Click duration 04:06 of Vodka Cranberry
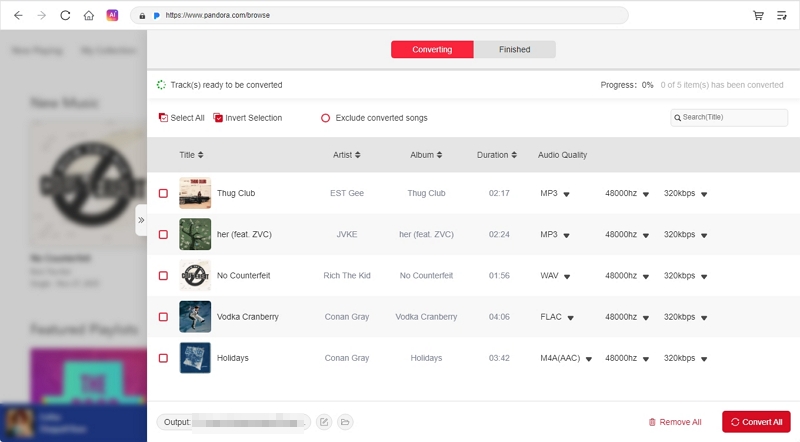 pos(499,317)
